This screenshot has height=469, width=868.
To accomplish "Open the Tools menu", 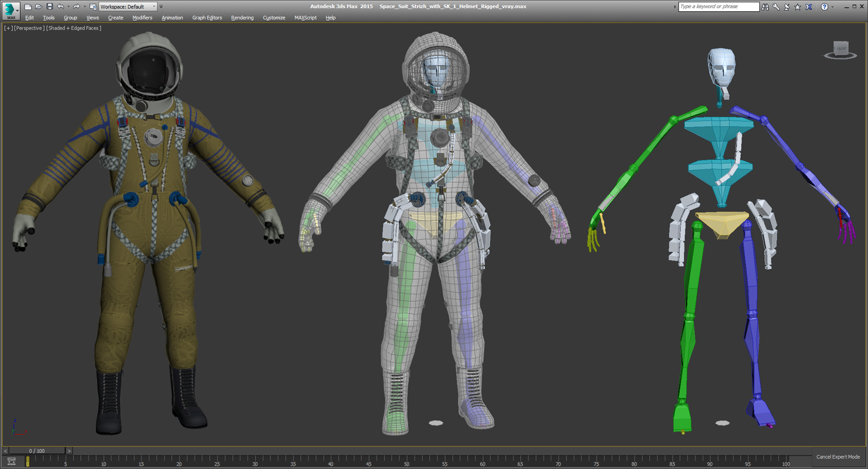I will click(x=49, y=18).
